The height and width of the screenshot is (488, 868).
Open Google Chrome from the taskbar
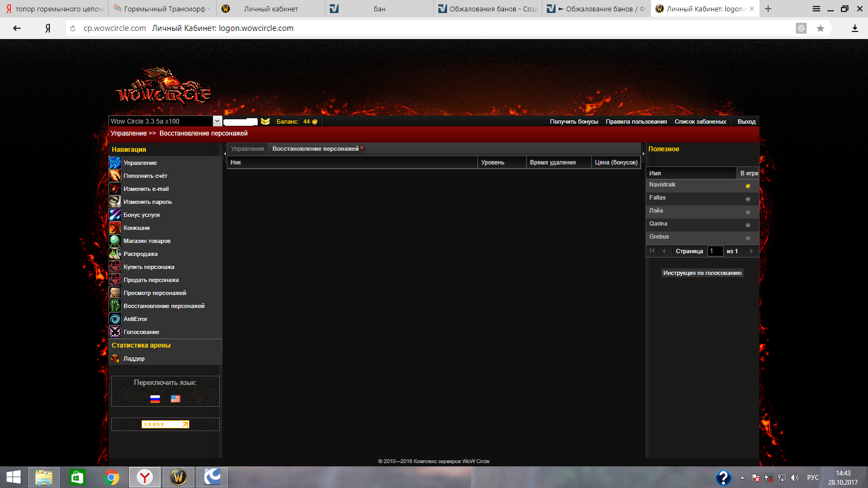point(111,477)
